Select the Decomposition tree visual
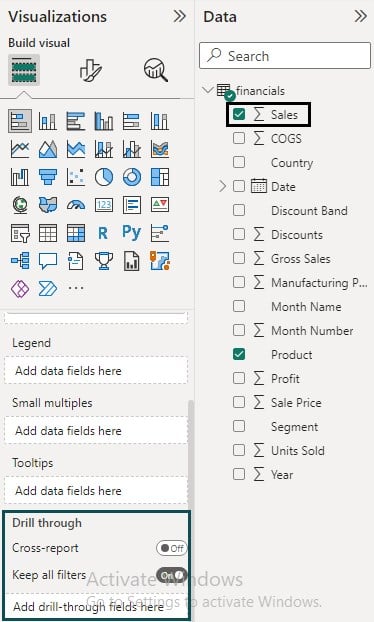The image size is (374, 622). [x=20, y=261]
